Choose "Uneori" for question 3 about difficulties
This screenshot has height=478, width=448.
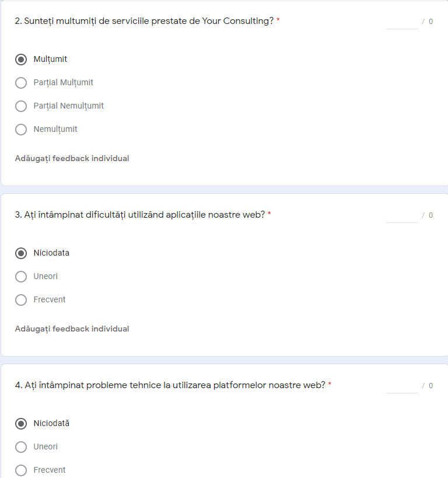[21, 277]
